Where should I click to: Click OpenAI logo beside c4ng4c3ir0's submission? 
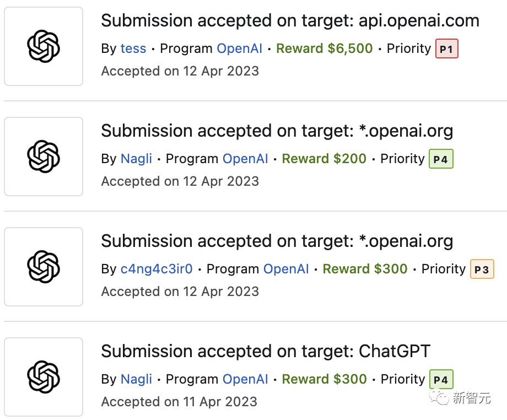pos(44,267)
